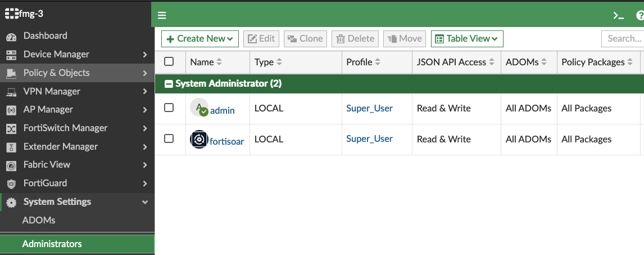Image resolution: width=644 pixels, height=255 pixels.
Task: Open the fortisoar name link
Action: [226, 142]
